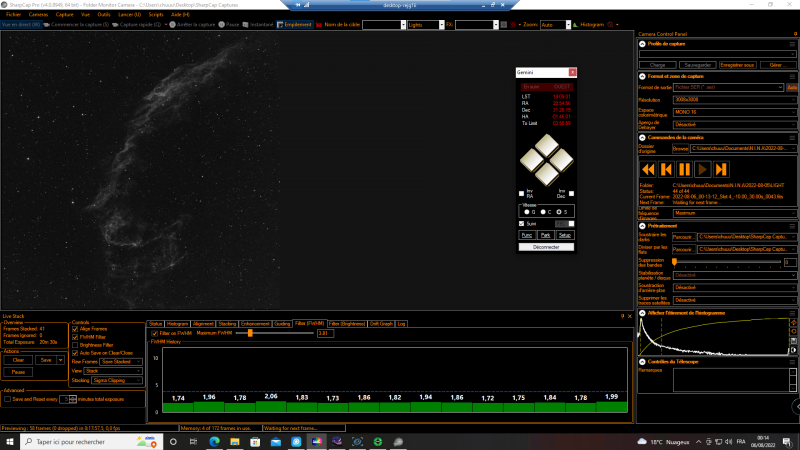This screenshot has height=450, width=800.
Task: Expand the Résolution dropdown
Action: coord(735,100)
